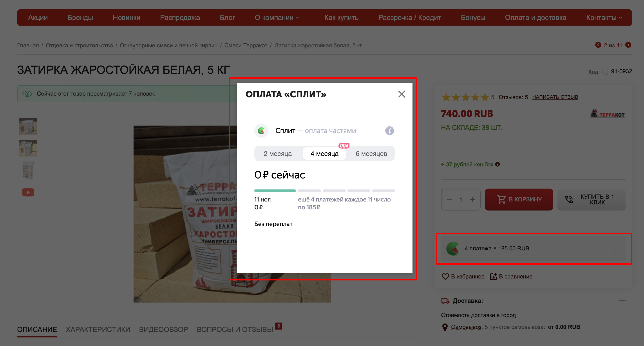Expand the О компании menu

pos(277,18)
